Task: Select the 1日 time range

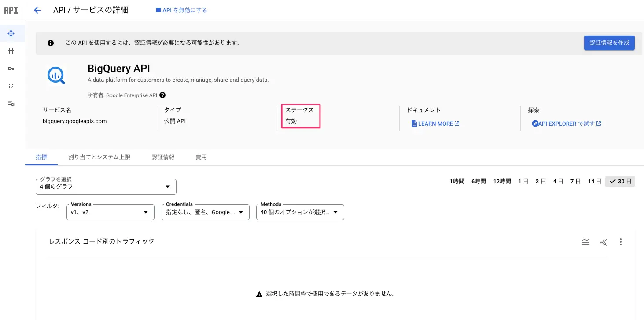Action: pyautogui.click(x=523, y=182)
